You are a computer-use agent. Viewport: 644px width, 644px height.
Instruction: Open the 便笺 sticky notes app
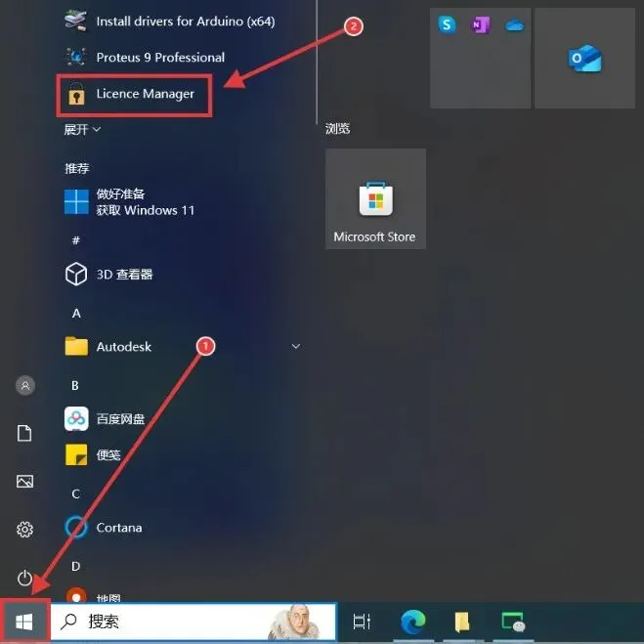pos(93,454)
